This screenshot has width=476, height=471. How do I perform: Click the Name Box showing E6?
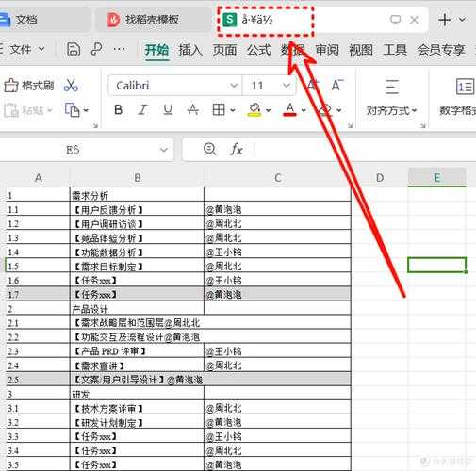(73, 150)
